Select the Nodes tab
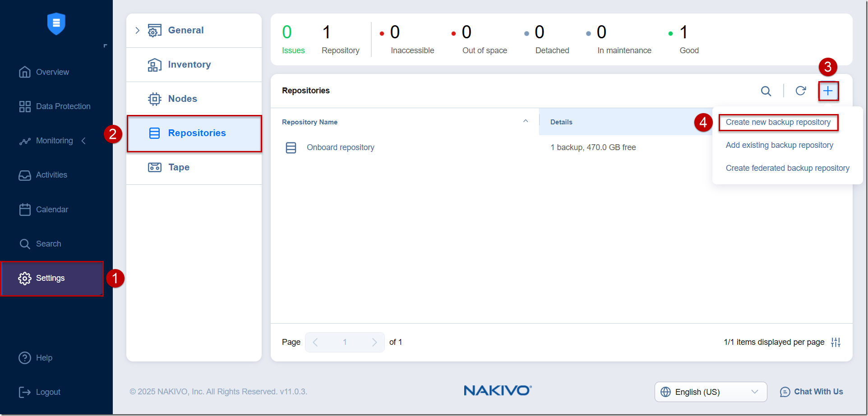868x416 pixels. [x=194, y=99]
